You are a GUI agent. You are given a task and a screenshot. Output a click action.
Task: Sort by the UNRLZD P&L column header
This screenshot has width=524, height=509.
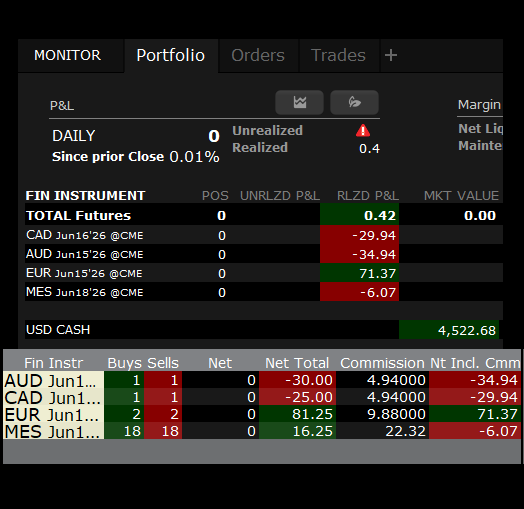[280, 196]
